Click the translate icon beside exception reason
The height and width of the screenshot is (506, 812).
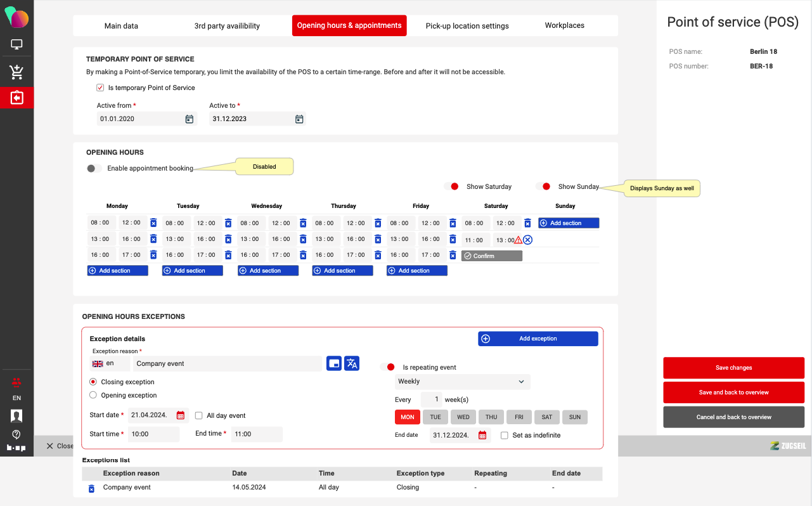tap(352, 363)
